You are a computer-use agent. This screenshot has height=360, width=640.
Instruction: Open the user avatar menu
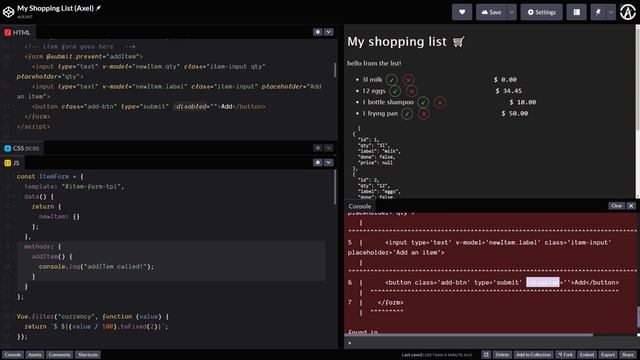point(627,12)
